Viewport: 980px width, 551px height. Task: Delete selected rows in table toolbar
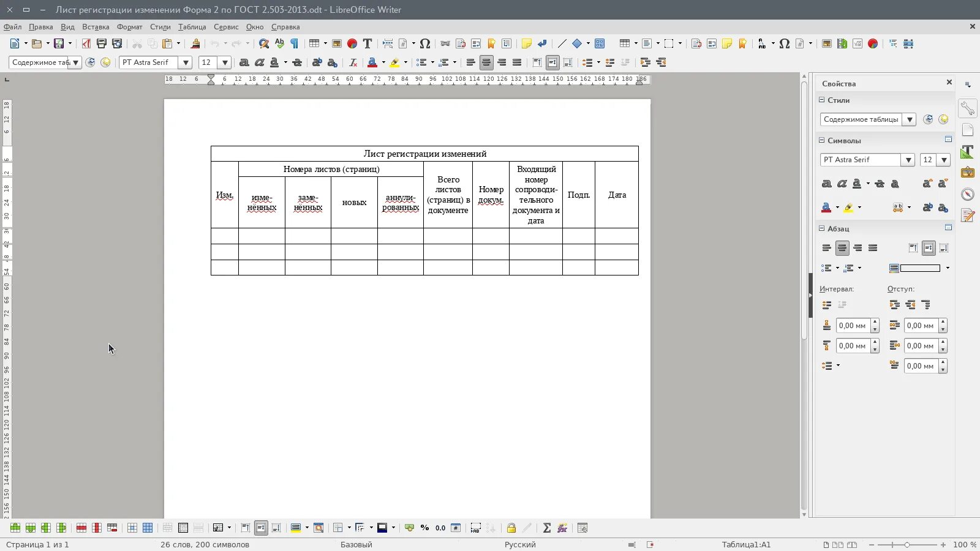(x=81, y=528)
